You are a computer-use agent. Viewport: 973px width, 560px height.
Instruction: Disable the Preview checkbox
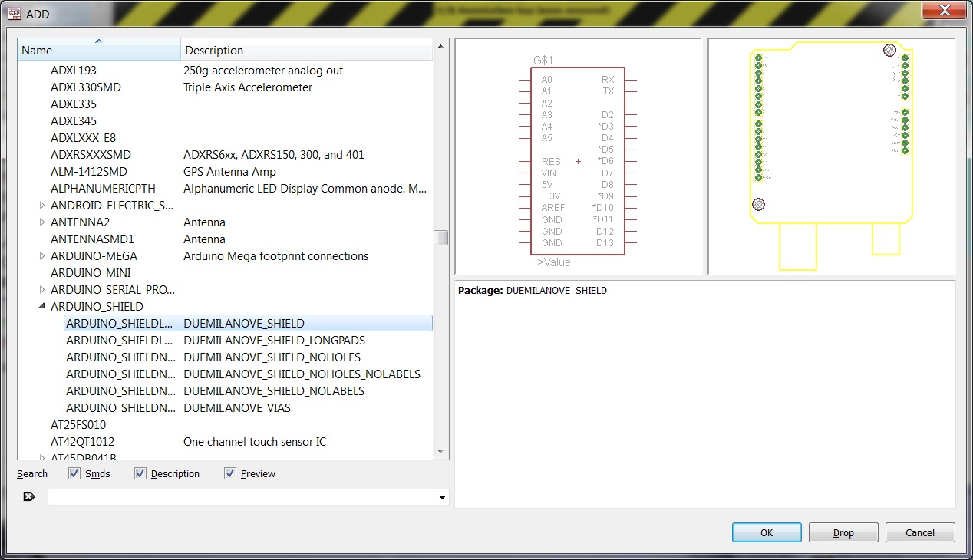[230, 473]
